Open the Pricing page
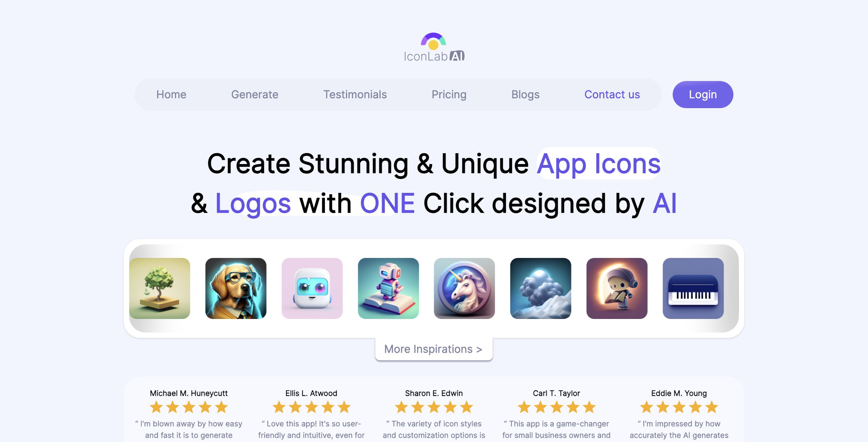The image size is (868, 442). pos(449,95)
